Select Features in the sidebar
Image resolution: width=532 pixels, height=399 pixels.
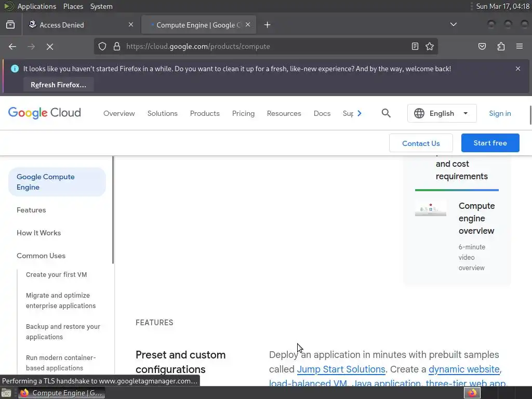(31, 210)
